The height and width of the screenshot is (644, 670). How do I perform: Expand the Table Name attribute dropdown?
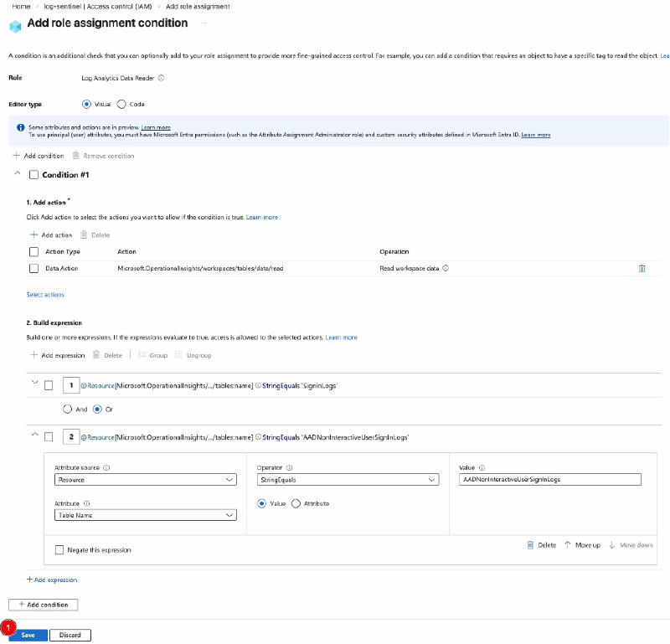tap(145, 515)
